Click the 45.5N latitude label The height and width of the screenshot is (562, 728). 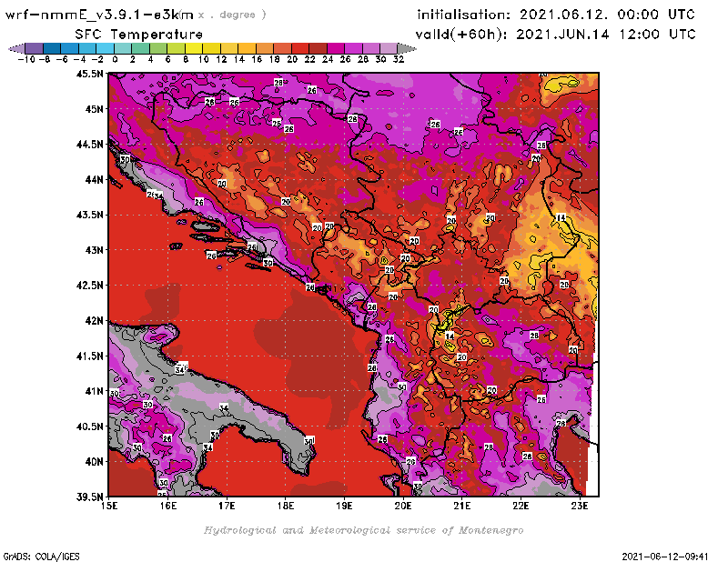click(x=89, y=74)
